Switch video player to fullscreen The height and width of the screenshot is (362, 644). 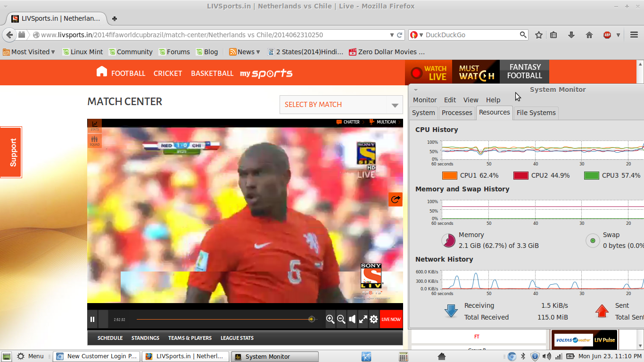click(363, 319)
